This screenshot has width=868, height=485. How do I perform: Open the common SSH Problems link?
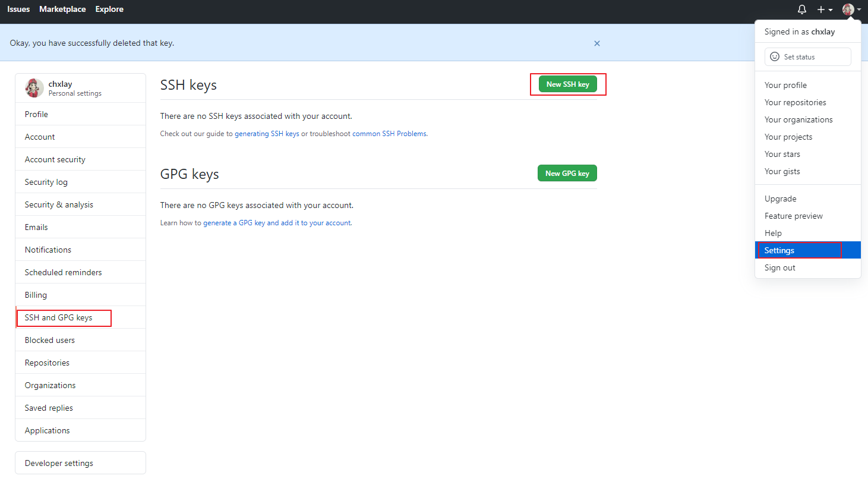[x=389, y=134]
